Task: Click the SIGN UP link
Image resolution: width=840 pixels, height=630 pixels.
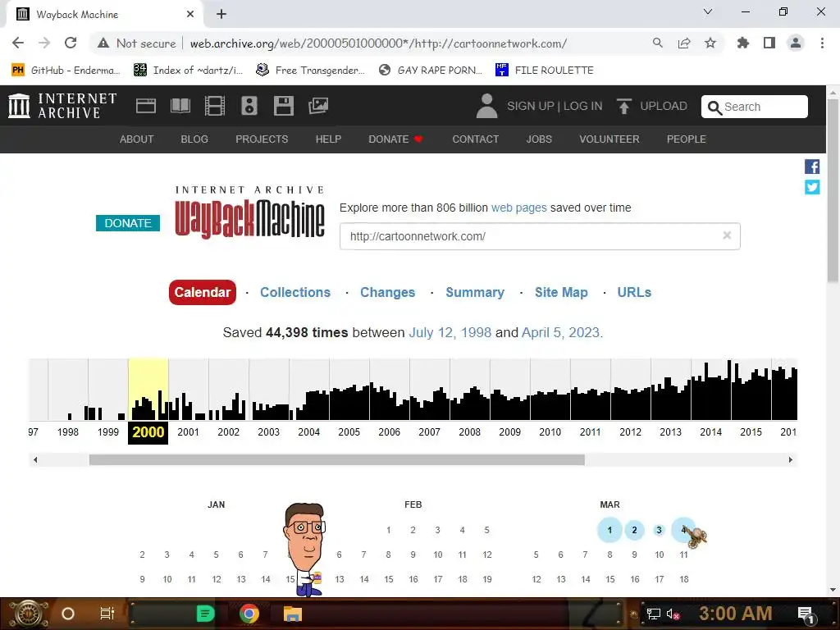Action: pyautogui.click(x=531, y=106)
